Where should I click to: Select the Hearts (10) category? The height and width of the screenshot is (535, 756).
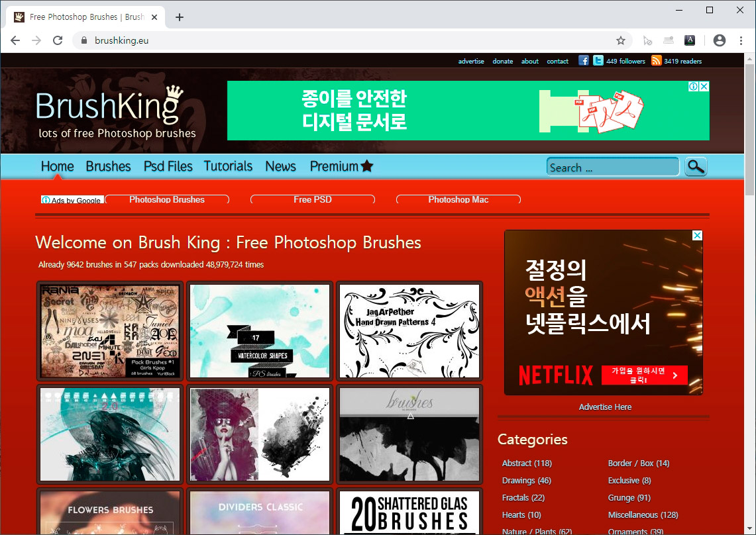click(521, 515)
